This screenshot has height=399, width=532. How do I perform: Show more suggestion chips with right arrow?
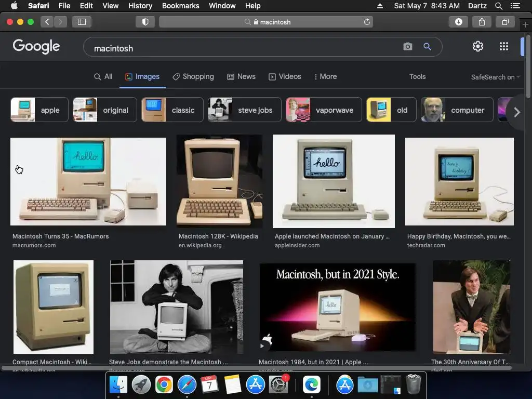[516, 112]
